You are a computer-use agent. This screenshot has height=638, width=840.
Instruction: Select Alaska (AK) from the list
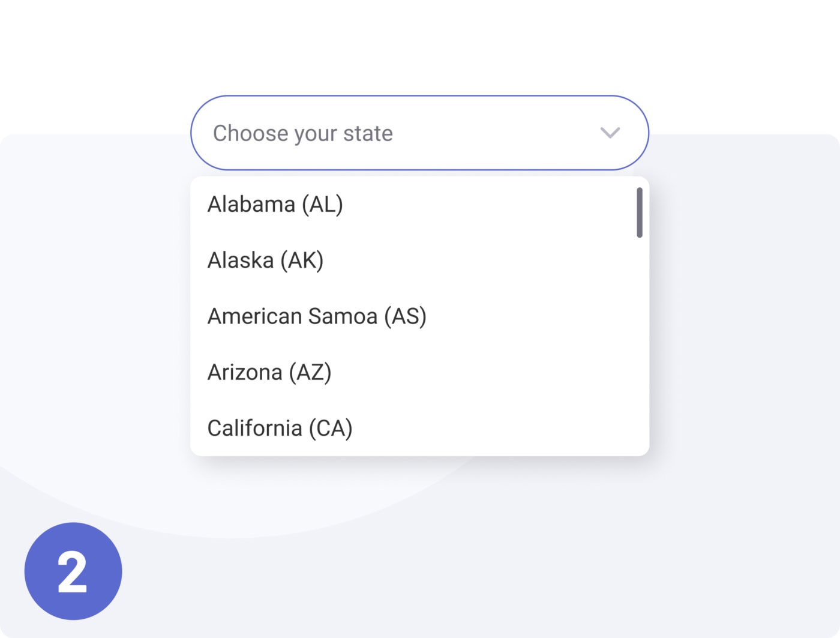(x=265, y=260)
